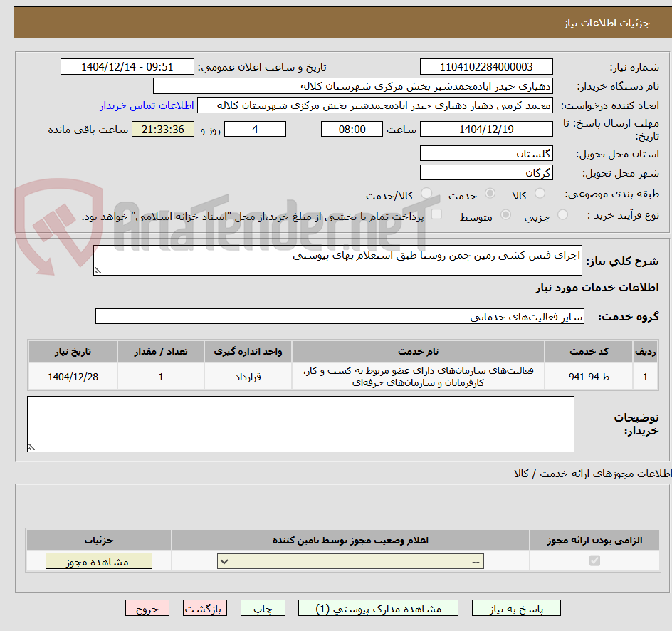Click the deadline date 1404/12/19 field

[486, 129]
